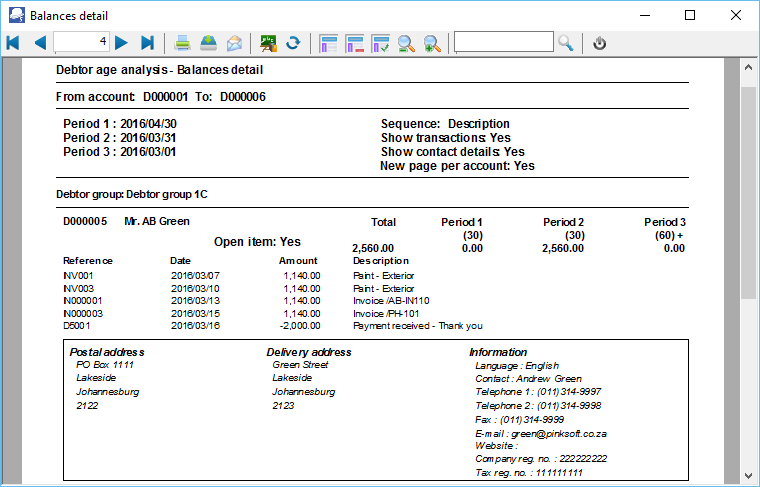The height and width of the screenshot is (487, 760).
Task: Go to the previous report page
Action: tap(40, 42)
